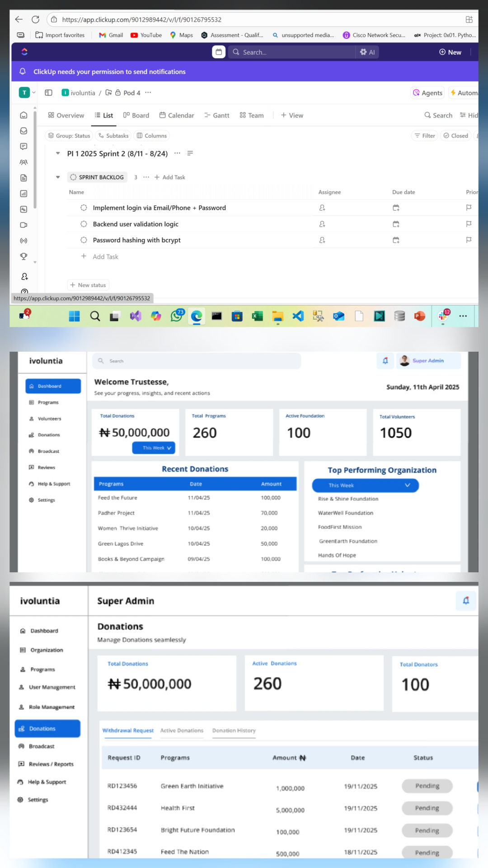Click the Rise & Shine Foundation entry
This screenshot has width=488, height=868.
(x=348, y=499)
